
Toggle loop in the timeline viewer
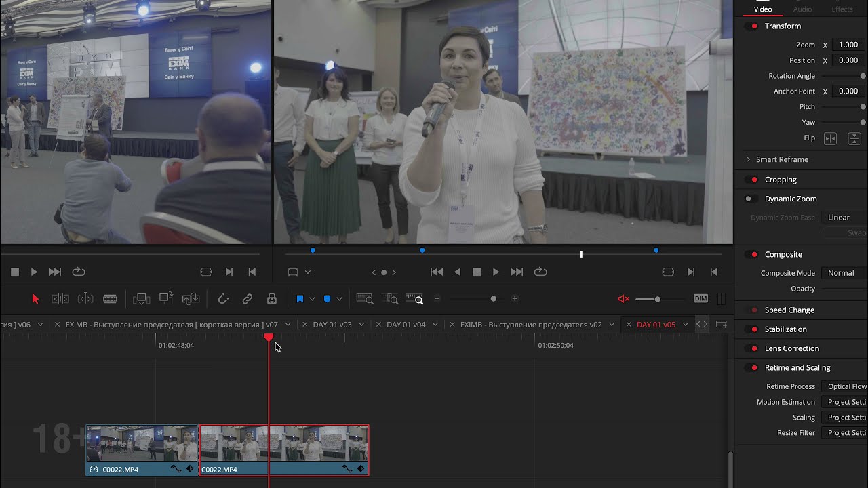(x=540, y=272)
